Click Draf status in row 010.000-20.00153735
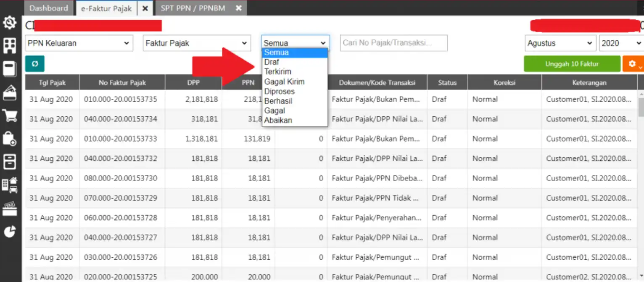This screenshot has height=282, width=644. pos(439,99)
